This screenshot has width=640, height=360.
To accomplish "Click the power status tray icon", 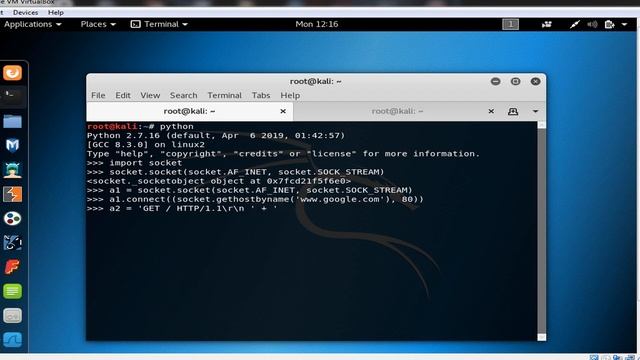I will pyautogui.click(x=610, y=24).
